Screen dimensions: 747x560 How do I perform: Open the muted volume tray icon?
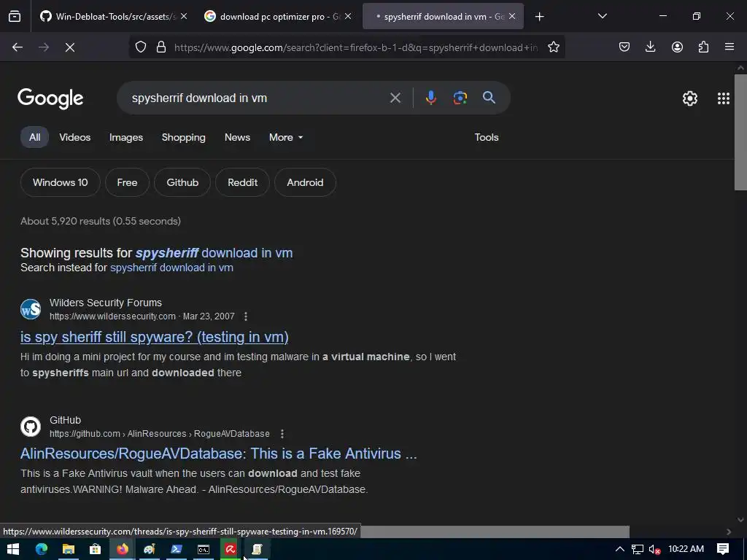tap(654, 549)
